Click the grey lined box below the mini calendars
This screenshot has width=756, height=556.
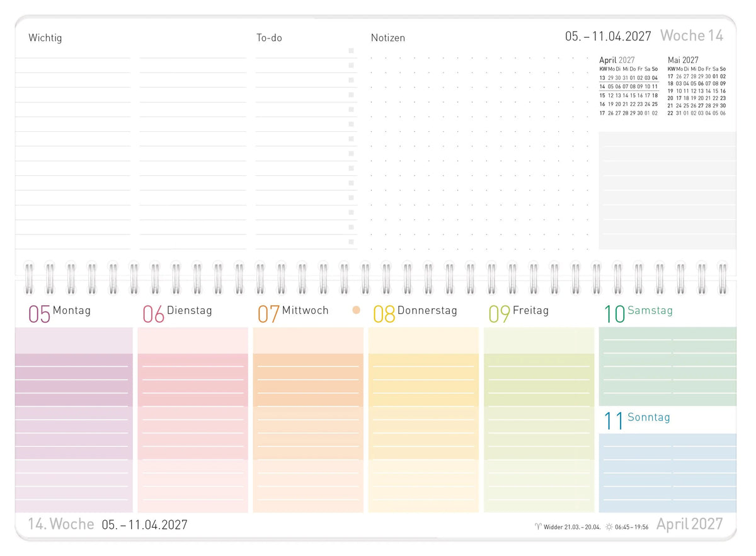pyautogui.click(x=667, y=190)
